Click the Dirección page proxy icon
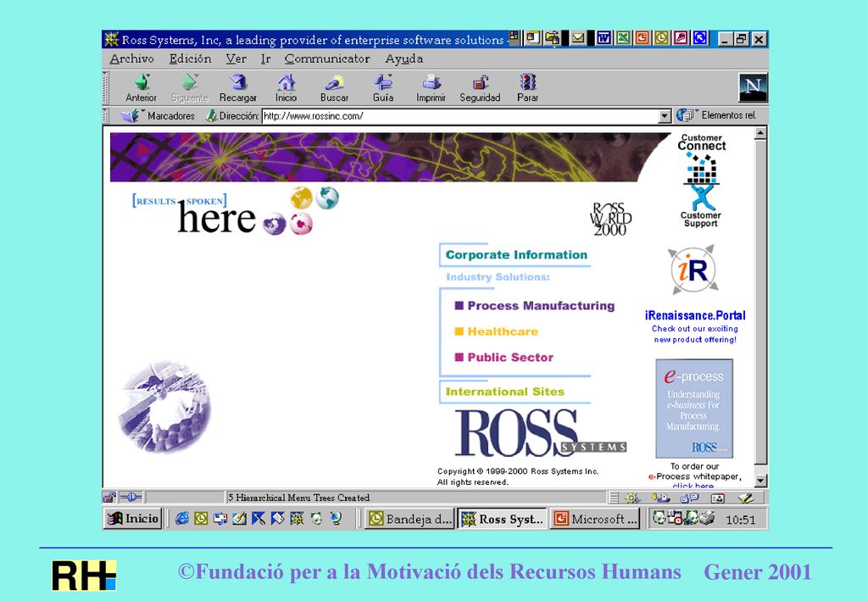This screenshot has width=868, height=601. pyautogui.click(x=211, y=115)
